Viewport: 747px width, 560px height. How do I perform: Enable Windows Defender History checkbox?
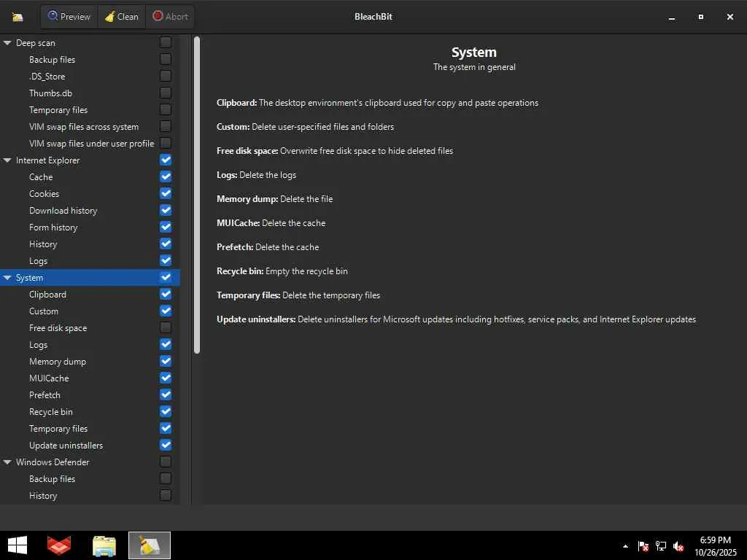[166, 496]
